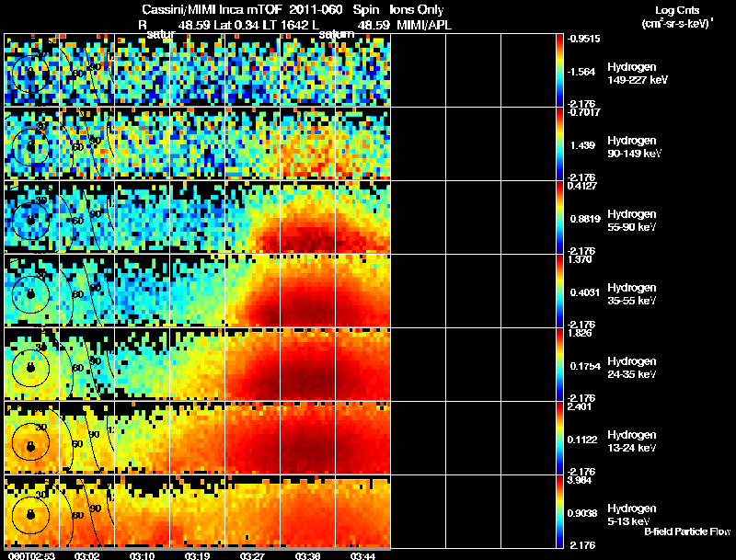Select the Hydrogen 24-35 keV label

632,368
